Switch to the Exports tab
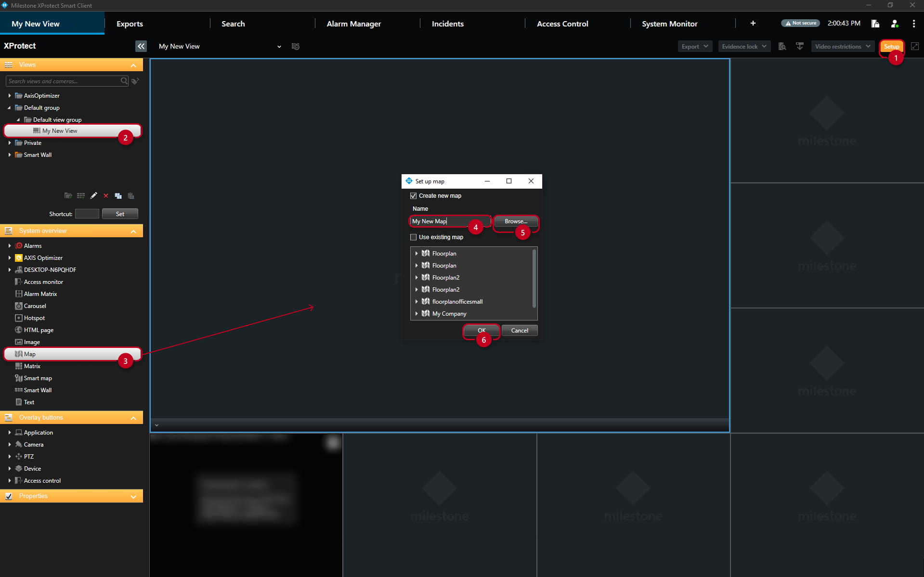 click(x=130, y=24)
